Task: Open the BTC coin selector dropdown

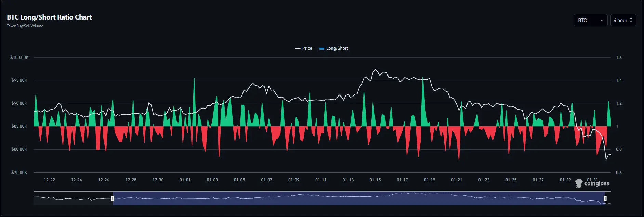Action: tap(590, 20)
